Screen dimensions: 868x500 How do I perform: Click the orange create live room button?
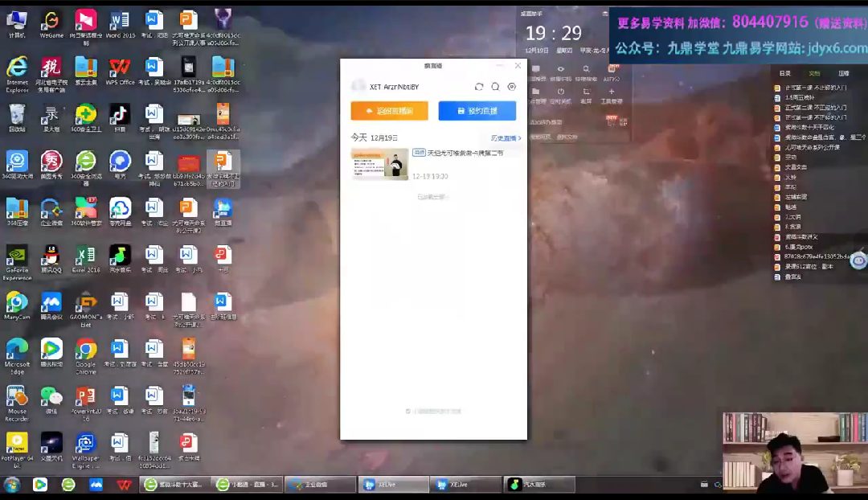coord(389,111)
